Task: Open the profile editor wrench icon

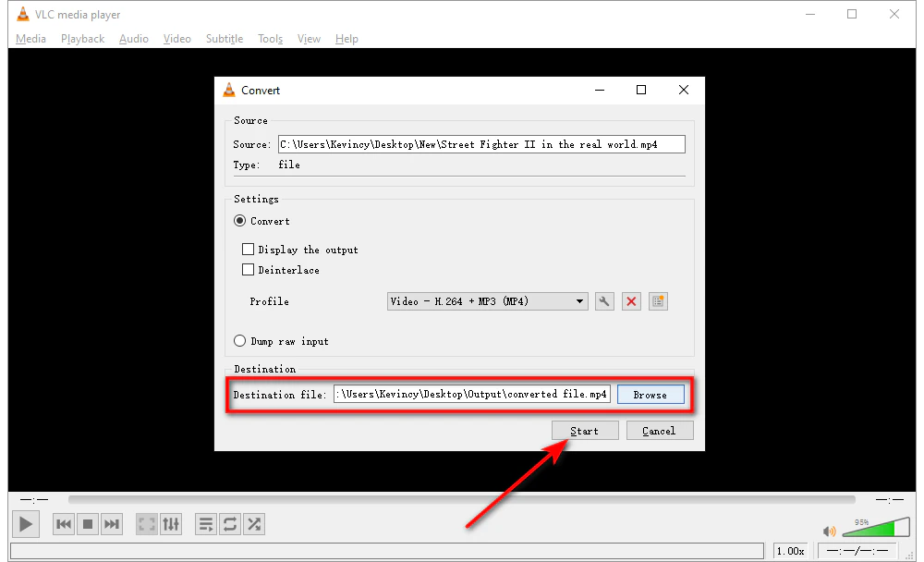Action: (604, 300)
